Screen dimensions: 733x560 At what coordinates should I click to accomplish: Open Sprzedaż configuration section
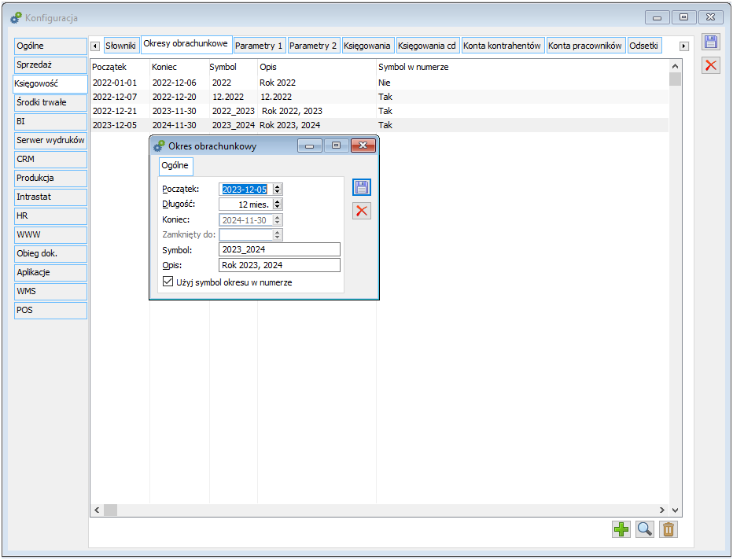50,65
